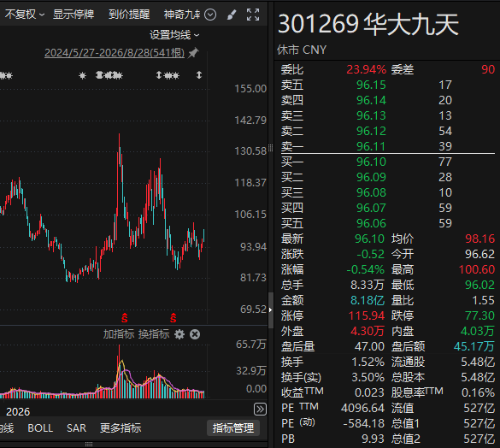Click the 指标管理 button
The width and height of the screenshot is (500, 448).
pos(233,427)
